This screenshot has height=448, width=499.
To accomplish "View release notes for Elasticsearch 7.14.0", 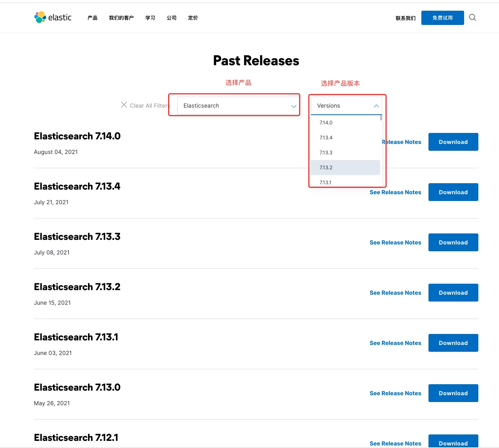I will [x=402, y=142].
